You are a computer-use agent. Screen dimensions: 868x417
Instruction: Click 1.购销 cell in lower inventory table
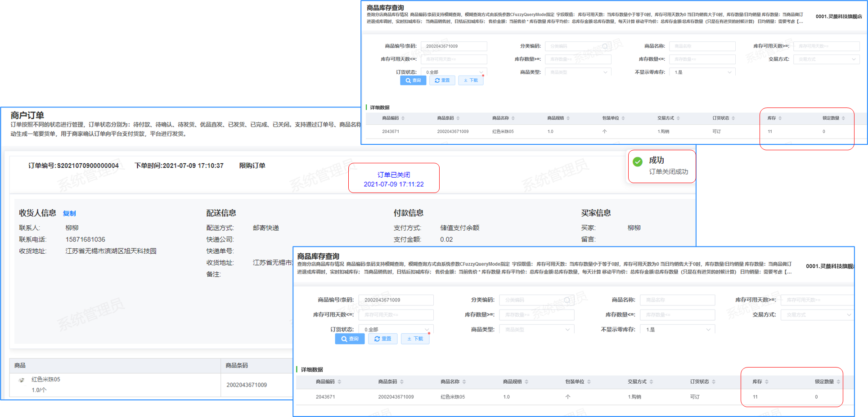coord(634,397)
